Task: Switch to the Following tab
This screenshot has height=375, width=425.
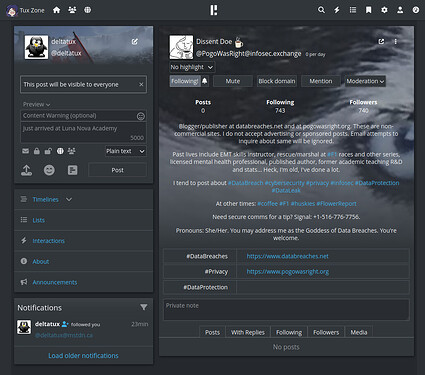Action: (x=289, y=332)
